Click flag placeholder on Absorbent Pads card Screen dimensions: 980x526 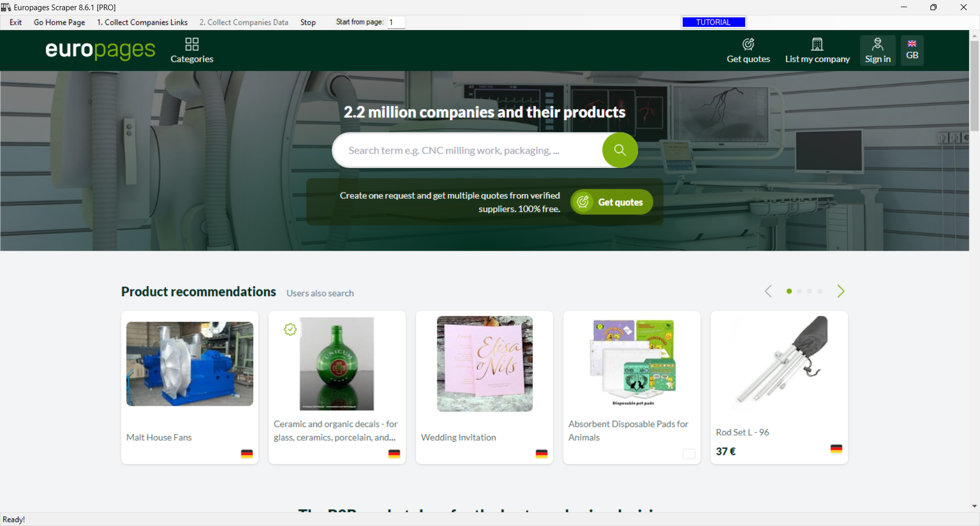(x=689, y=453)
